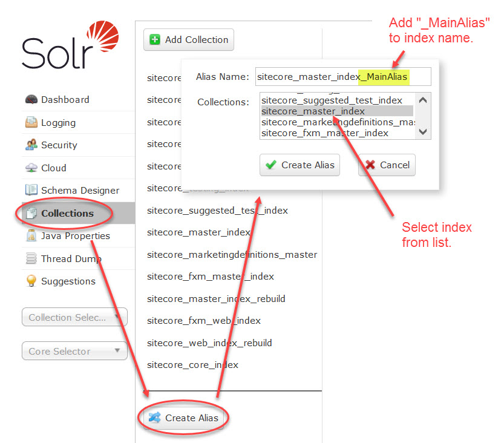Click the red X icon on Cancel
The height and width of the screenshot is (443, 504).
pos(370,165)
